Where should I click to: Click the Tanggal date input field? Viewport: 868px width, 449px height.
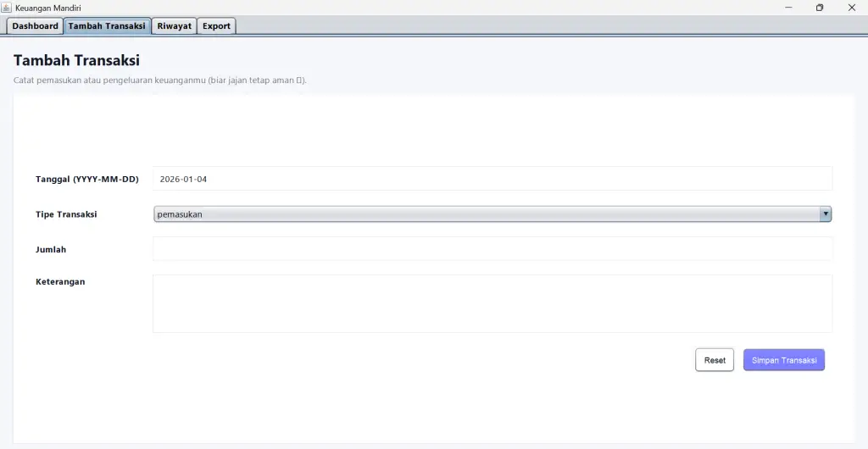[492, 179]
